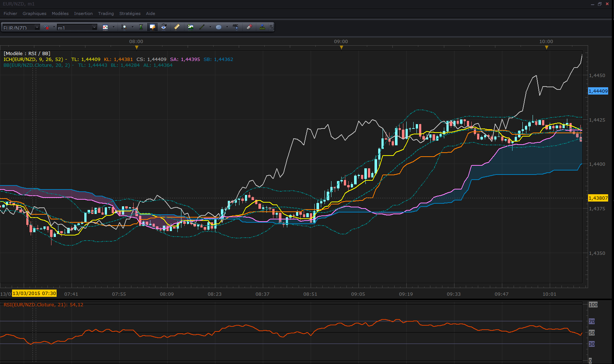
Task: Click the Ichimoku CS: 1,44409 value
Action: click(x=151, y=60)
